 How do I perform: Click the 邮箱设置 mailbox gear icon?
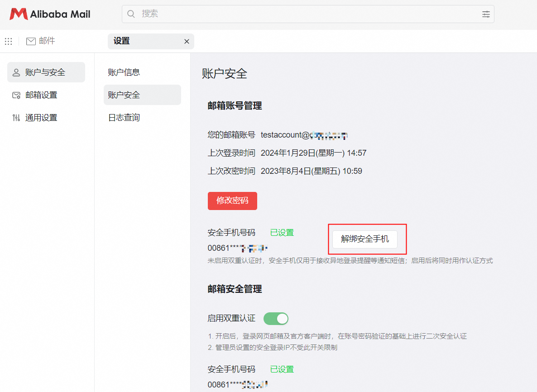pos(16,95)
